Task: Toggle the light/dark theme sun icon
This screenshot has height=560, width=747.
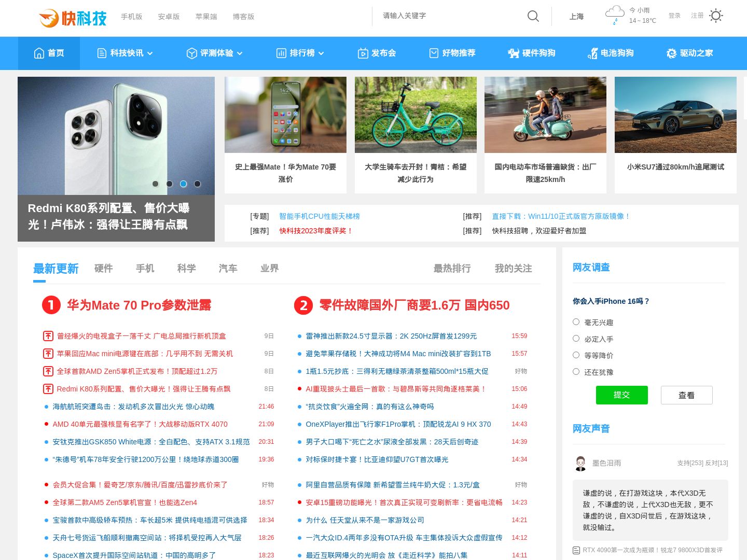Action: (716, 16)
